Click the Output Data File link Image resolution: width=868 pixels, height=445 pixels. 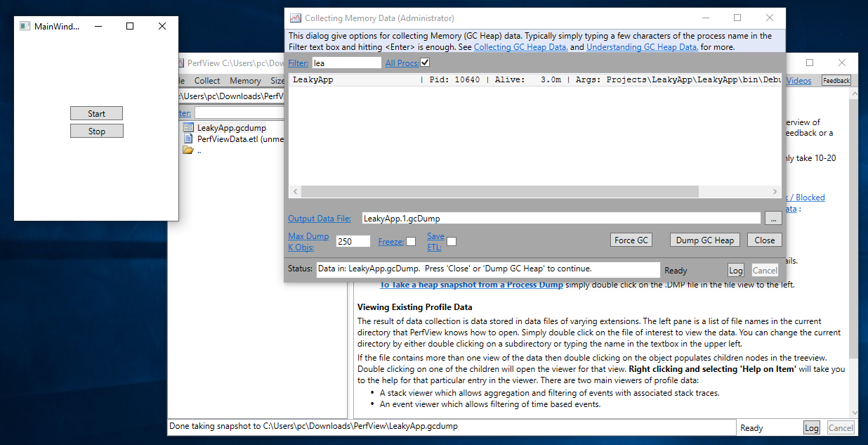click(320, 219)
